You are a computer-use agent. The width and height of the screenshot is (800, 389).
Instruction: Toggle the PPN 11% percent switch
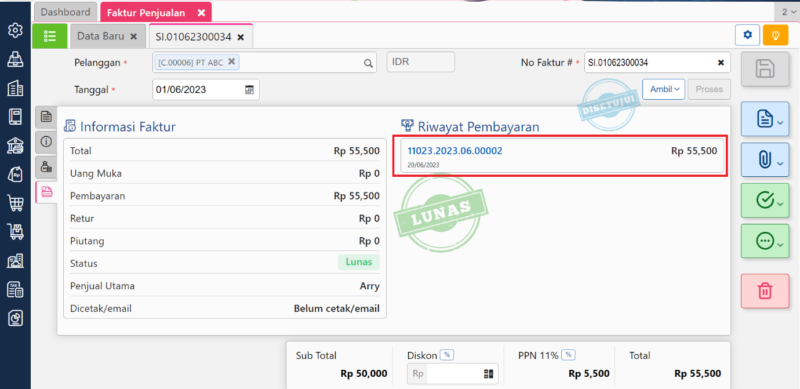coord(568,355)
